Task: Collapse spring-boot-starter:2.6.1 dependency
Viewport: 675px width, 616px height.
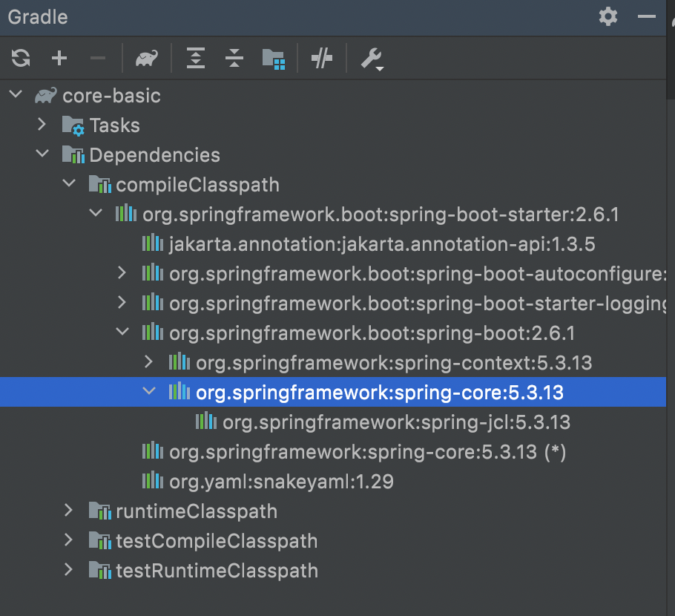Action: [x=96, y=213]
